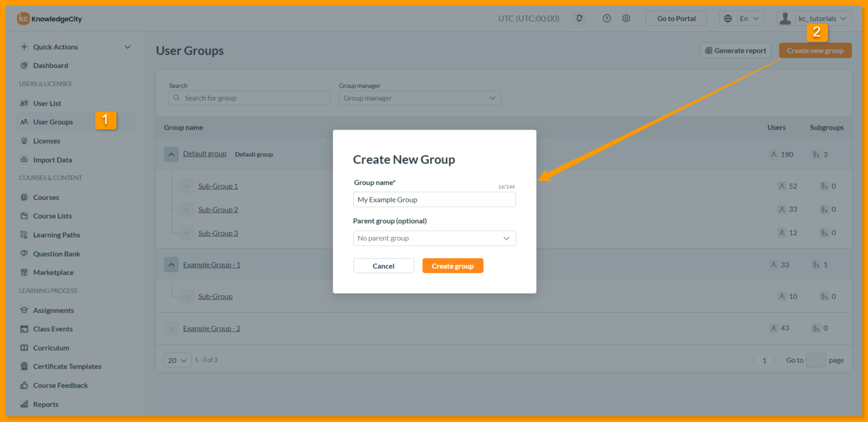This screenshot has height=422, width=868.
Task: Open the Sub-Group 2 link
Action: (218, 210)
